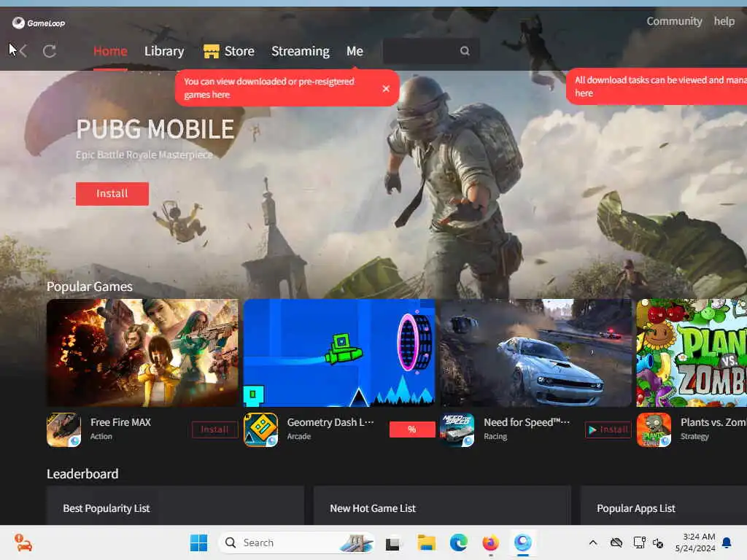747x560 pixels.
Task: Click Windows taskbar Search box
Action: pos(296,542)
